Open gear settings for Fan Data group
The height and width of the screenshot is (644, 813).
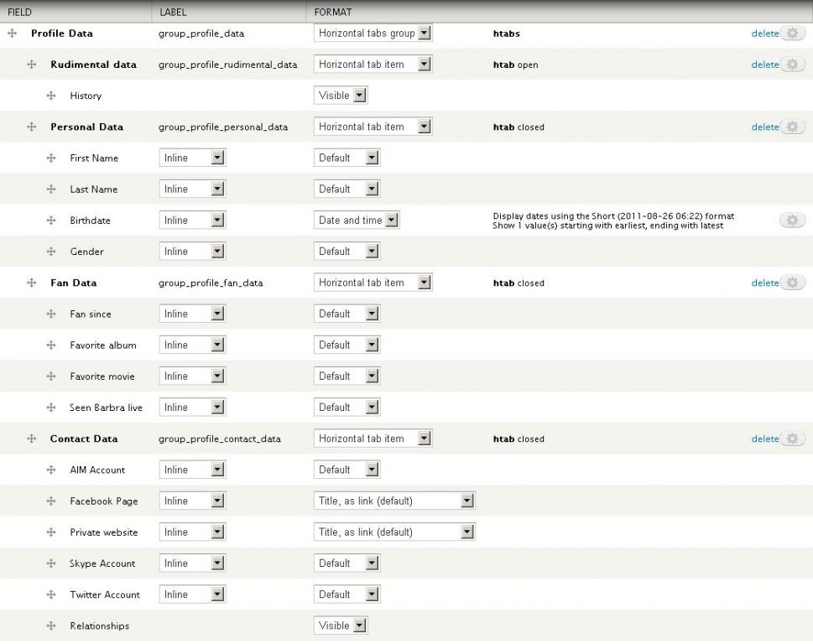[x=792, y=283]
